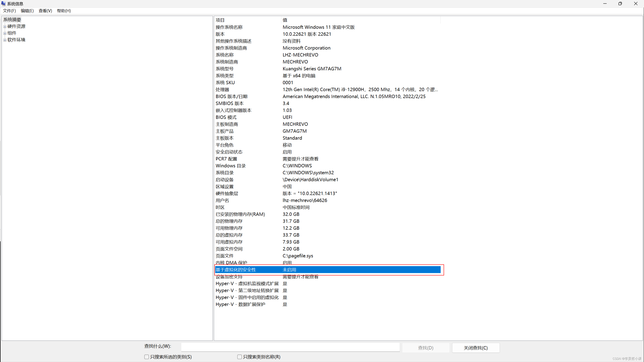Select the 基于虚拟化的安全性 row
The height and width of the screenshot is (362, 644).
point(327,270)
